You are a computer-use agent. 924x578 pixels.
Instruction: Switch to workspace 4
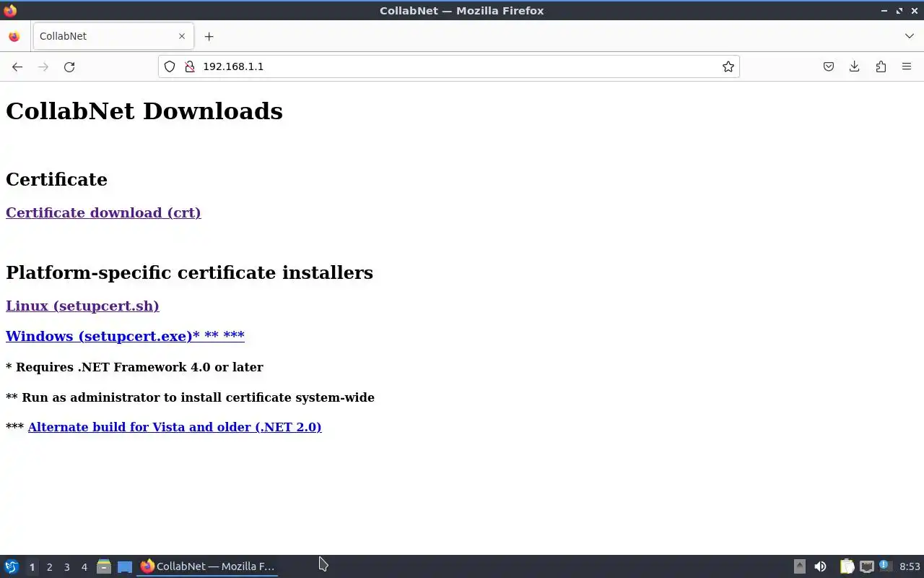pos(84,567)
